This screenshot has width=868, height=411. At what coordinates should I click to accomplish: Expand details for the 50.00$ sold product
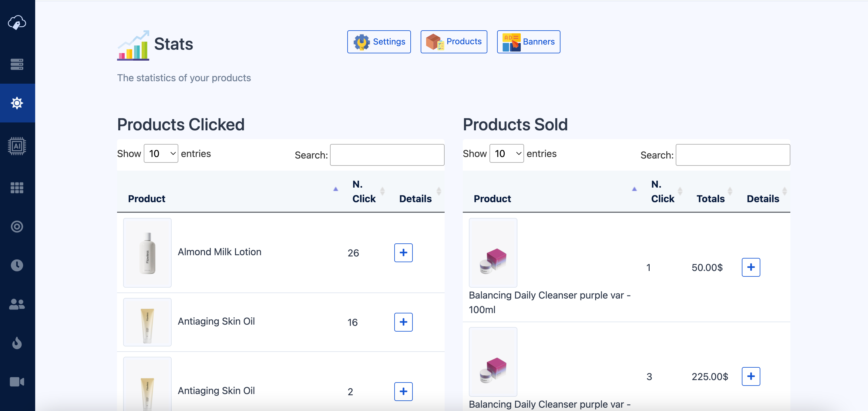click(x=751, y=267)
